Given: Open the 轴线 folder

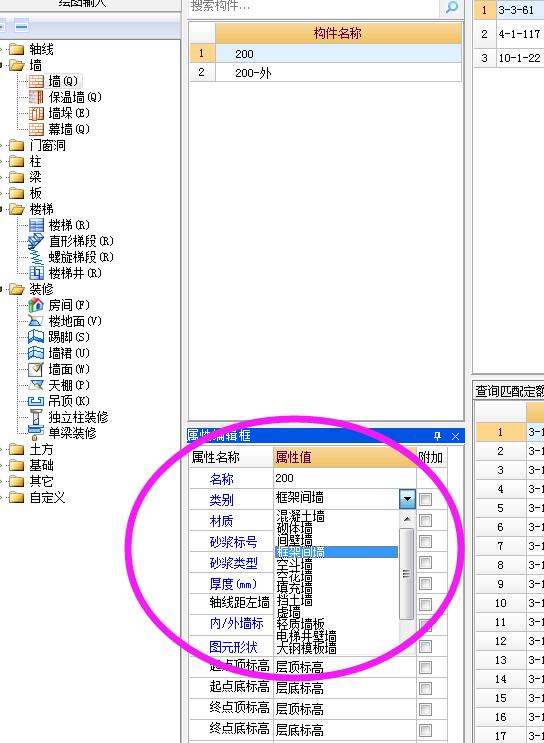Looking at the screenshot, I should [17, 49].
